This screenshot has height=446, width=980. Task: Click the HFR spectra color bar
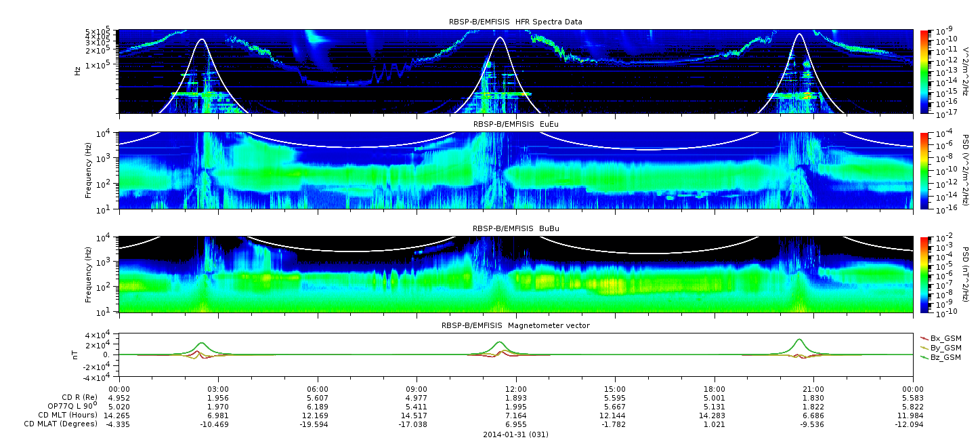click(x=925, y=71)
